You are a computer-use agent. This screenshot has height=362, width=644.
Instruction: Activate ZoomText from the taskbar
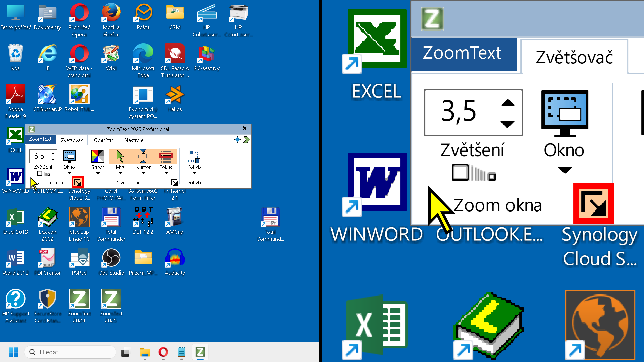[200, 352]
